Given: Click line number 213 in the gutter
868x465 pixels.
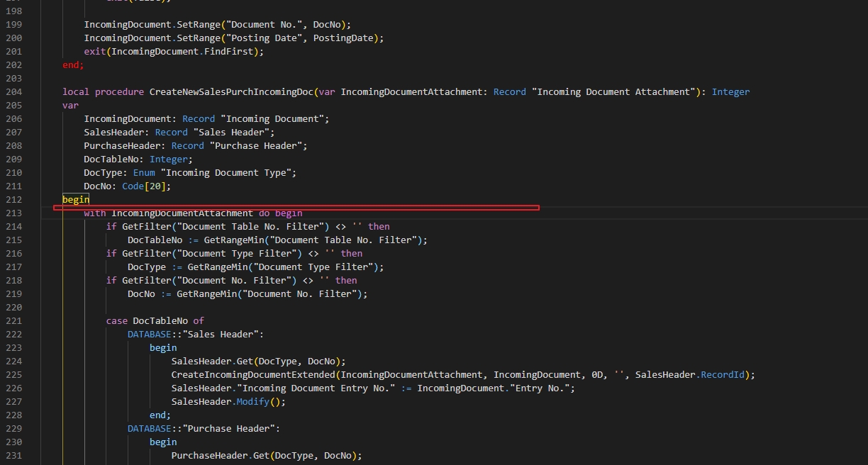Looking at the screenshot, I should pyautogui.click(x=13, y=213).
